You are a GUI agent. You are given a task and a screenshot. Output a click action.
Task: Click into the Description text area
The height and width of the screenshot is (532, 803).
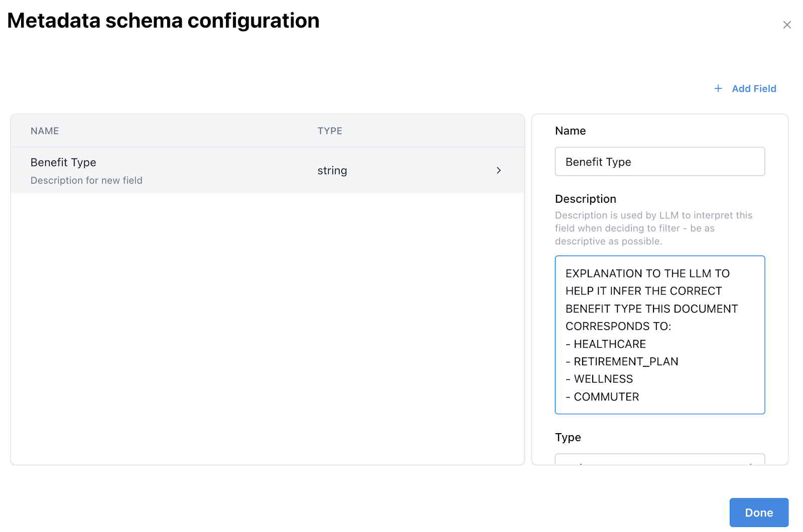[659, 335]
